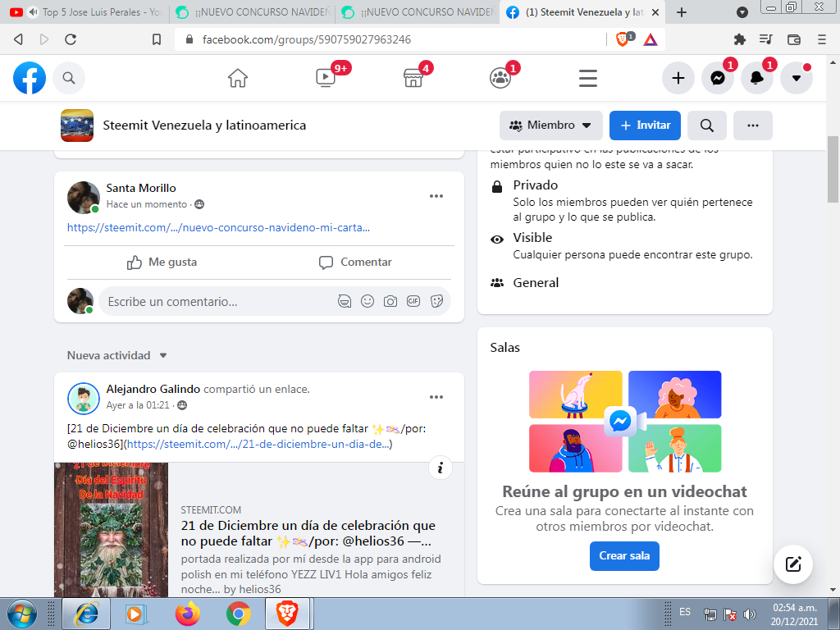The image size is (840, 630).
Task: Go back with browser back arrow
Action: pyautogui.click(x=18, y=39)
